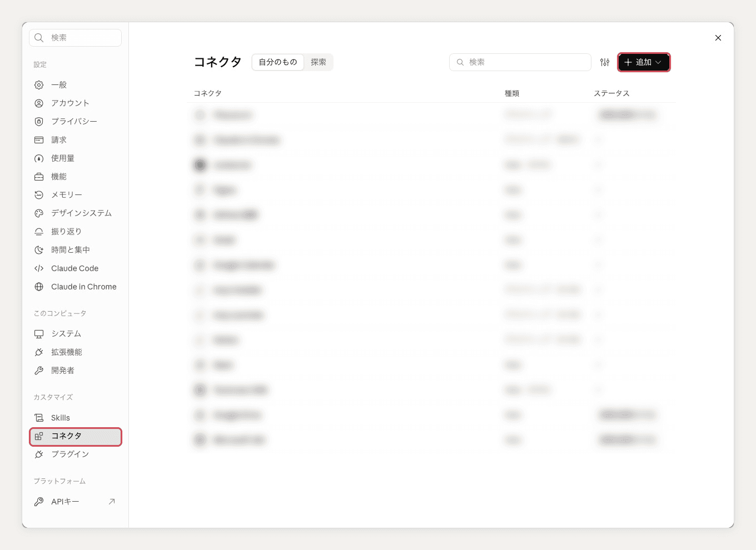Image resolution: width=756 pixels, height=550 pixels.
Task: Open the 請求 card icon
Action: pos(39,140)
